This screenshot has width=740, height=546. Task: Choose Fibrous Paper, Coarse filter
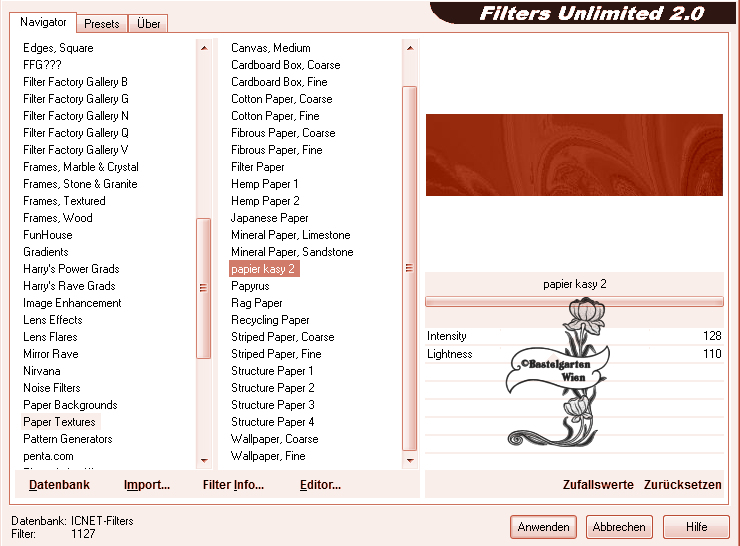coord(283,133)
